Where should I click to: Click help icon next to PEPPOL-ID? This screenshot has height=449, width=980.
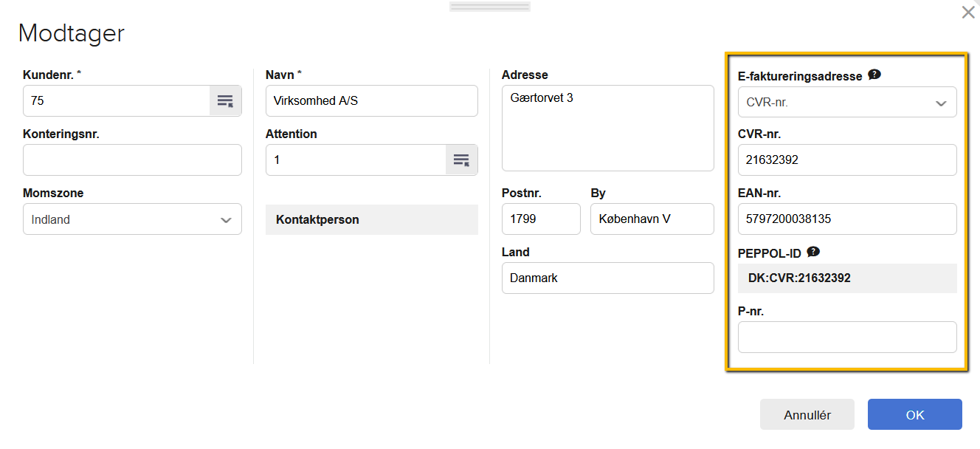coord(813,252)
